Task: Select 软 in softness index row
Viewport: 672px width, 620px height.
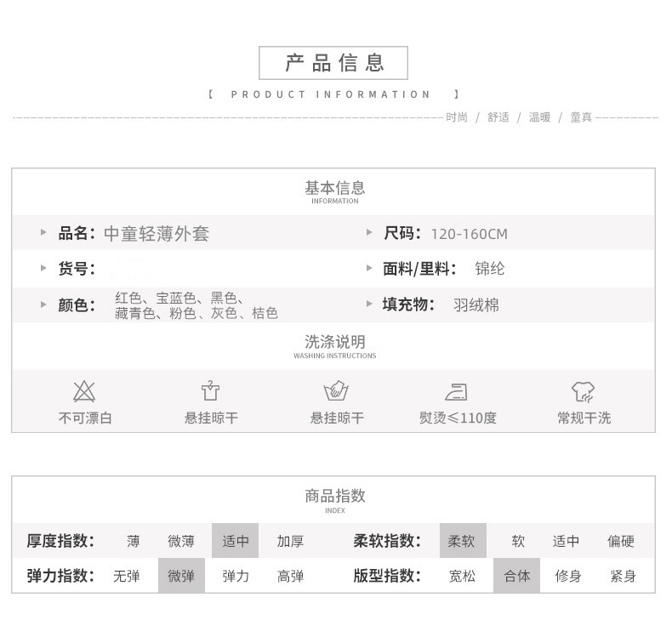Action: click(x=518, y=541)
